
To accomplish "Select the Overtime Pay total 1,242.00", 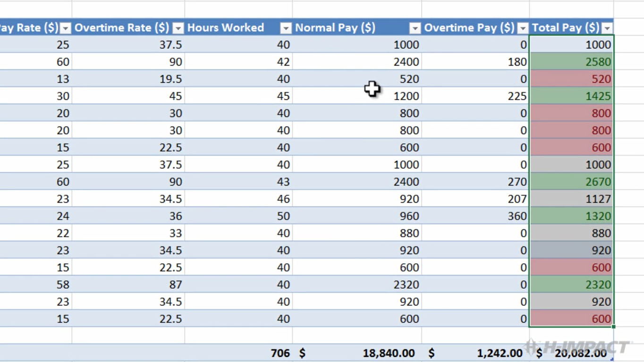I will (x=475, y=353).
